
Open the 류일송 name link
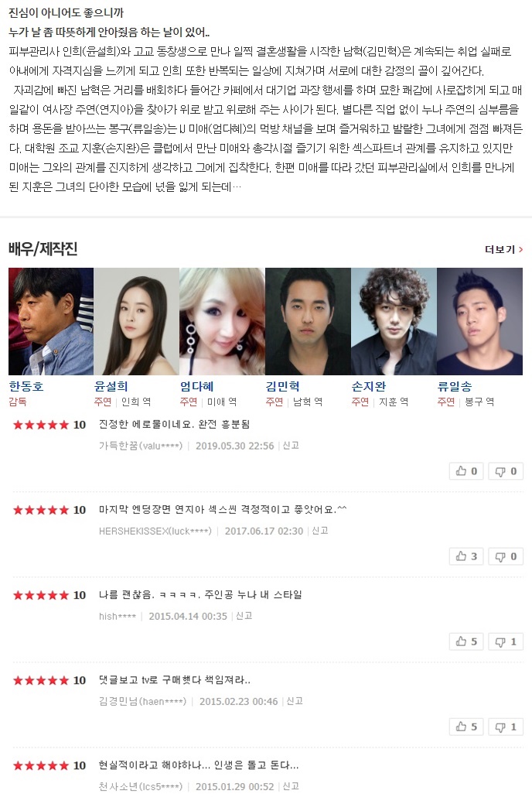[454, 386]
